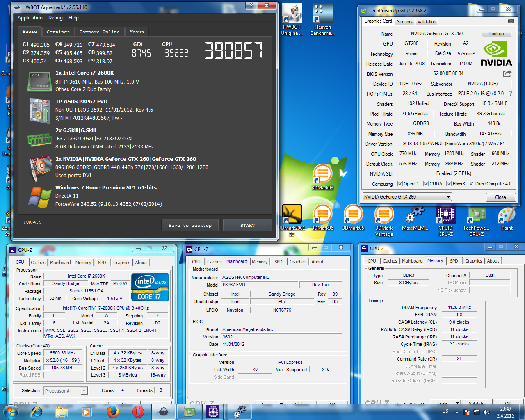
Task: Open the NVIDIA GeForce GTX 260 GPU dropdown
Action: [x=407, y=197]
